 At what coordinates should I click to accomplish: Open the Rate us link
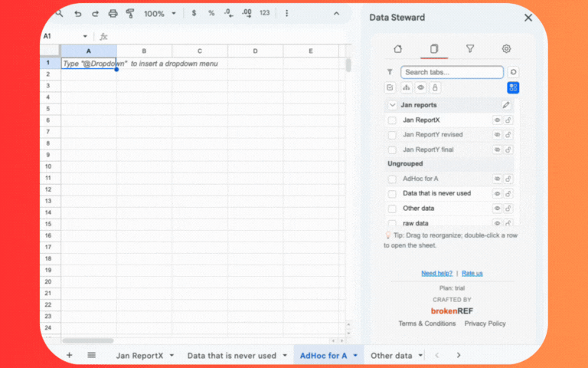(x=472, y=273)
